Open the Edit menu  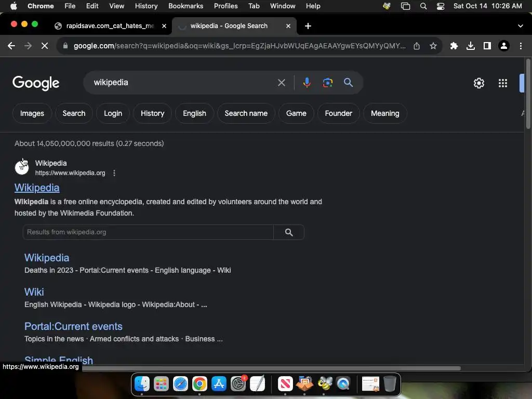(92, 6)
